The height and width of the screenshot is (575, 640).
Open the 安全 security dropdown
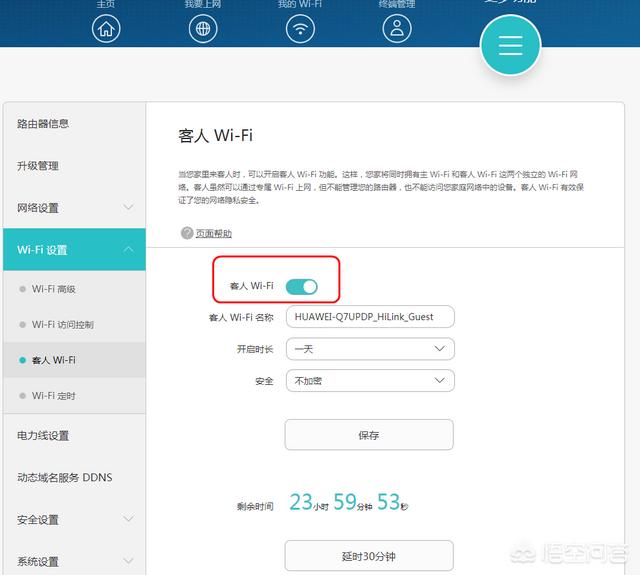point(369,381)
